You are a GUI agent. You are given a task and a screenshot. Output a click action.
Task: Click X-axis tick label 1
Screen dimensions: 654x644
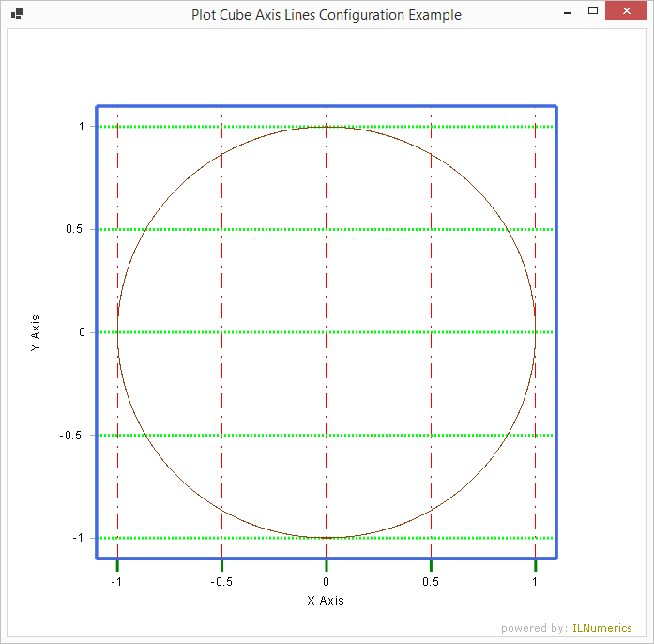tap(535, 582)
